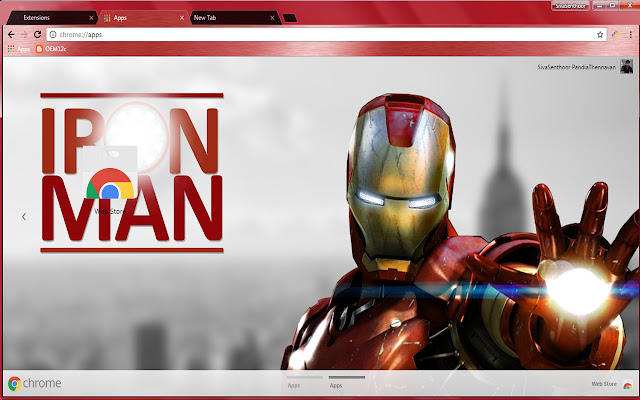
Task: Select the second Apps page indicator at the bottom
Action: click(x=347, y=382)
